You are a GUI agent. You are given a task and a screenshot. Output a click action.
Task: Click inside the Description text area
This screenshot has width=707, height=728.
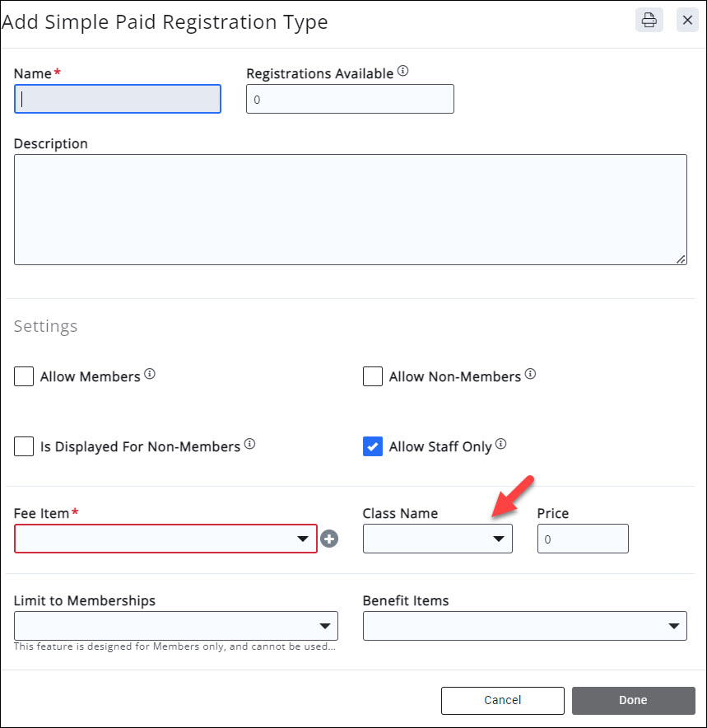click(350, 209)
